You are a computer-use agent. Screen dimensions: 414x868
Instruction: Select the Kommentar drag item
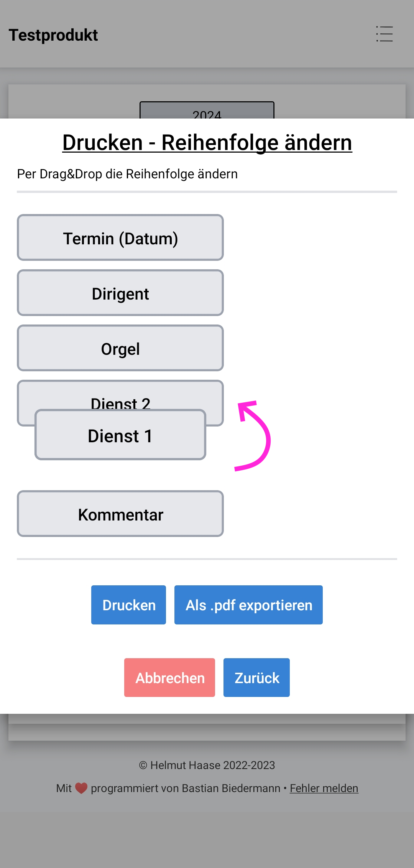120,514
